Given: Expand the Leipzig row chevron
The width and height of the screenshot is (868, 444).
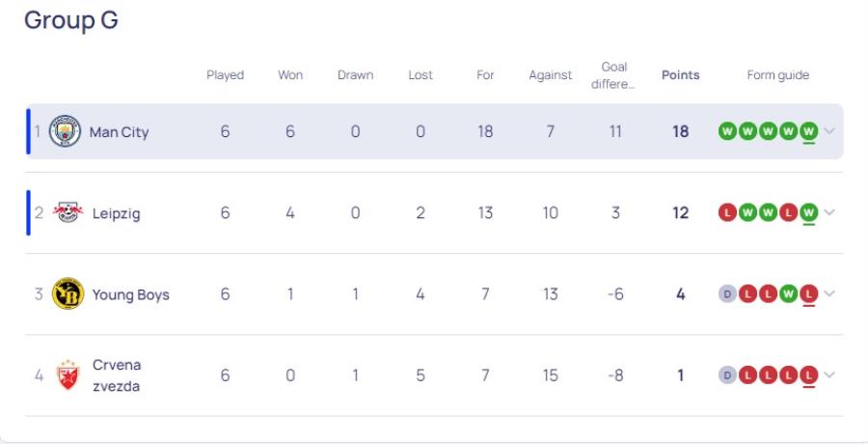Looking at the screenshot, I should point(829,212).
